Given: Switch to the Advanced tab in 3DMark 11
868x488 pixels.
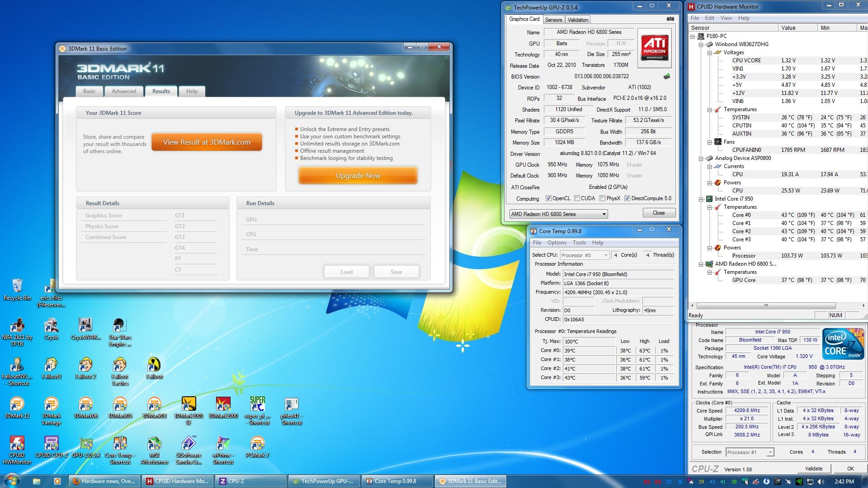Looking at the screenshot, I should pyautogui.click(x=124, y=91).
